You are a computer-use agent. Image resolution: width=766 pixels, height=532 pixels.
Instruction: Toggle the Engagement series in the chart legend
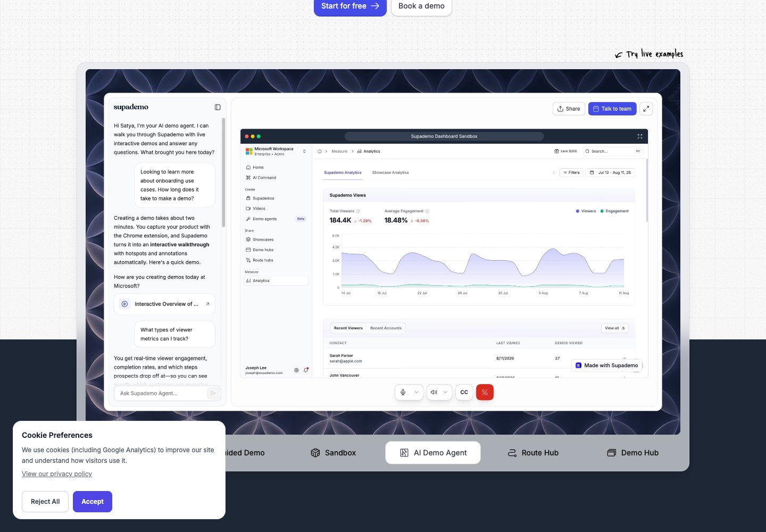[x=614, y=211]
